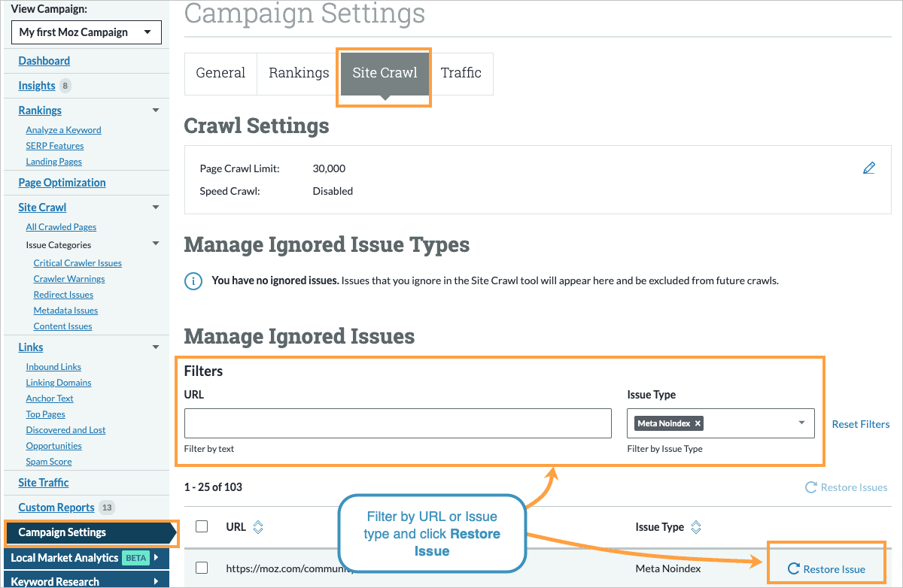903x588 pixels.
Task: Collapse the Links section in the sidebar
Action: [156, 347]
